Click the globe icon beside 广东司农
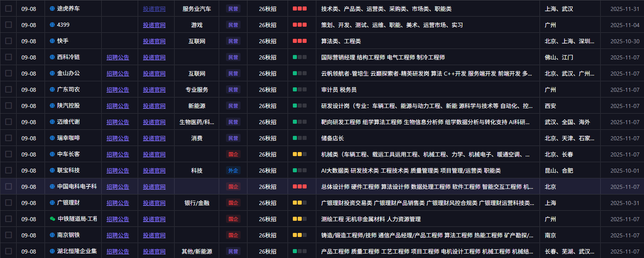Viewport: 644px width, 258px height. coord(52,89)
